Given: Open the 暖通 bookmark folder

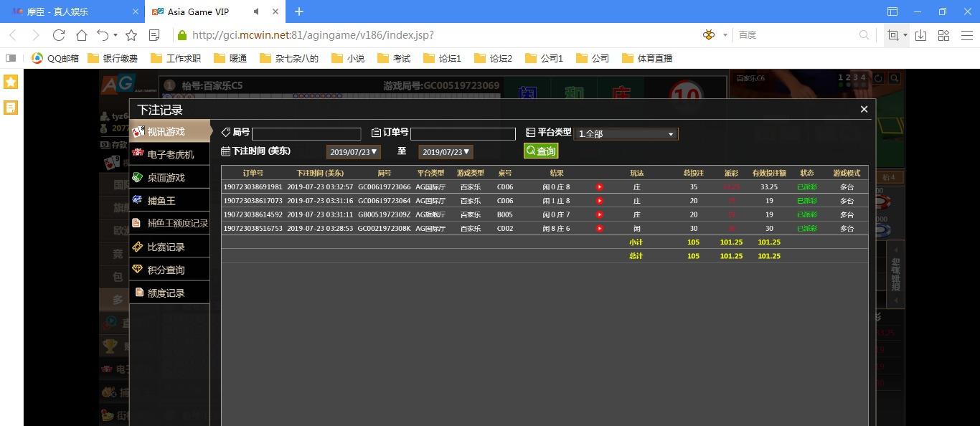Looking at the screenshot, I should (230, 58).
